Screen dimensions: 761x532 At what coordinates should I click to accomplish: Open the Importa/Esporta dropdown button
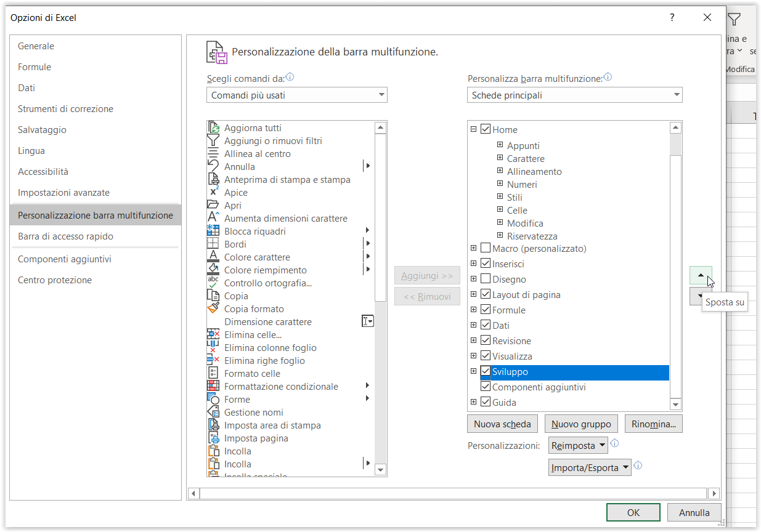point(590,467)
